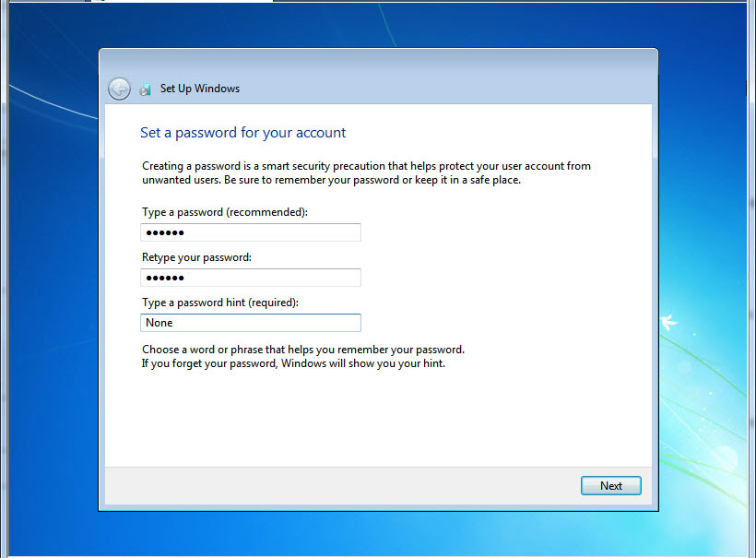Image resolution: width=756 pixels, height=558 pixels.
Task: Click the password hint (required) label
Action: pyautogui.click(x=221, y=302)
